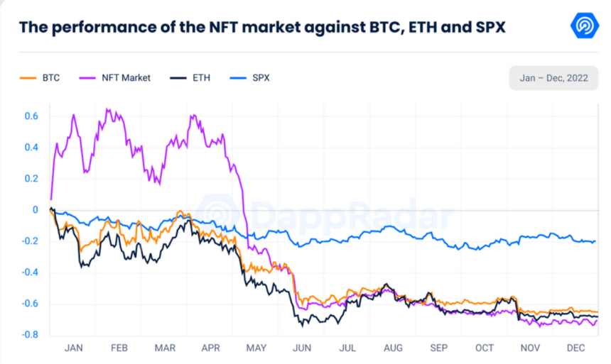The height and width of the screenshot is (364, 611).
Task: Open the Jan – Dec, 2022 date range selector
Action: pos(553,77)
